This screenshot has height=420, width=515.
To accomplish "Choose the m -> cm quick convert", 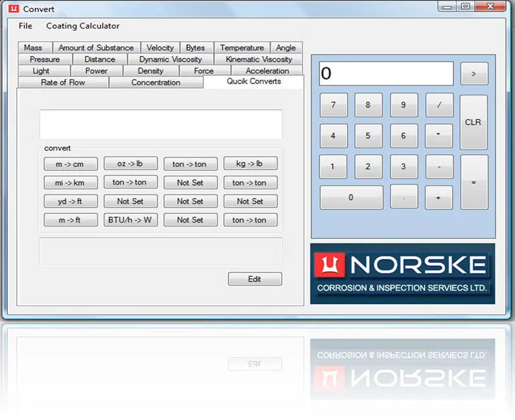I will (71, 164).
